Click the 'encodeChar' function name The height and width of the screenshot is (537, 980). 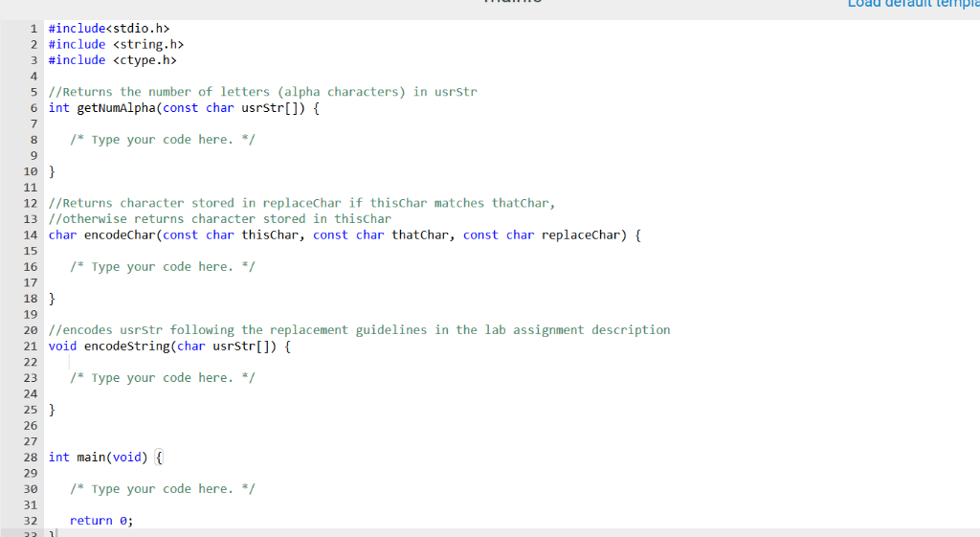click(x=120, y=235)
